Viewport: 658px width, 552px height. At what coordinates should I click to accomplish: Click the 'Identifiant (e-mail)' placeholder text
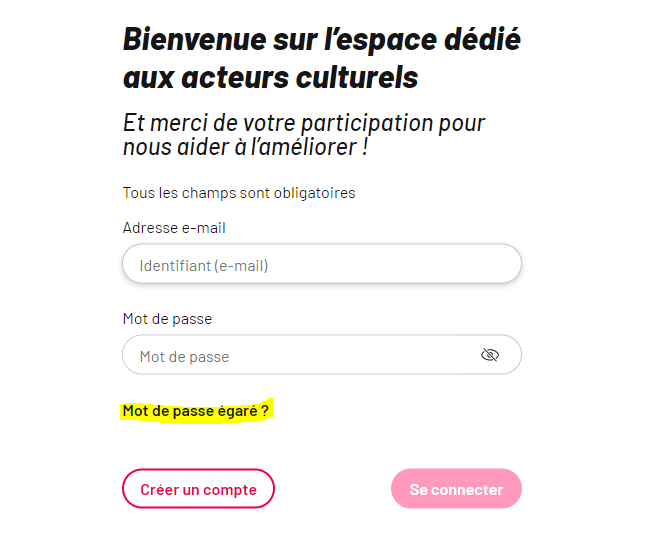(x=204, y=266)
